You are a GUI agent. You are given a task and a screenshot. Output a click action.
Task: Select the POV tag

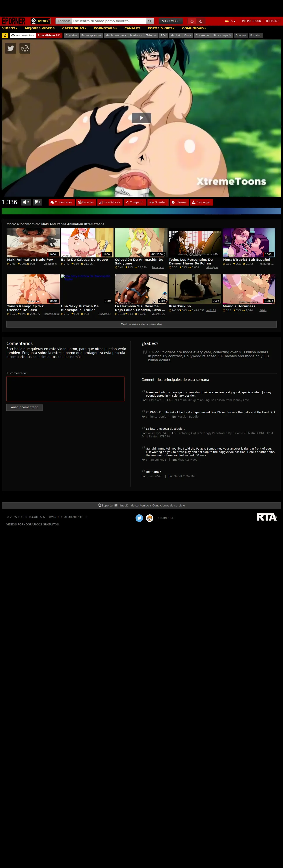(x=164, y=35)
